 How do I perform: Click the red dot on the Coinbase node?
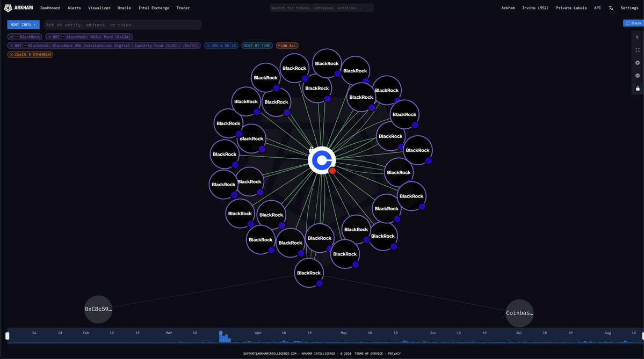click(x=332, y=171)
